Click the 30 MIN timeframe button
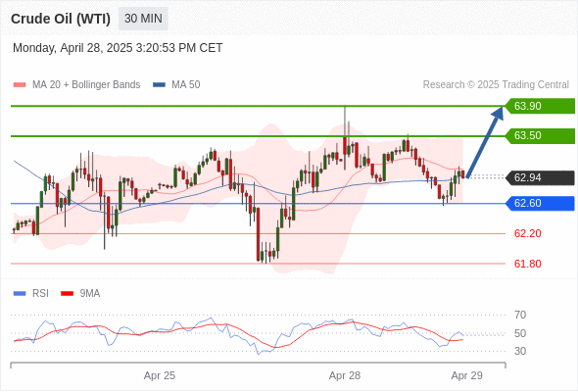 click(x=143, y=19)
